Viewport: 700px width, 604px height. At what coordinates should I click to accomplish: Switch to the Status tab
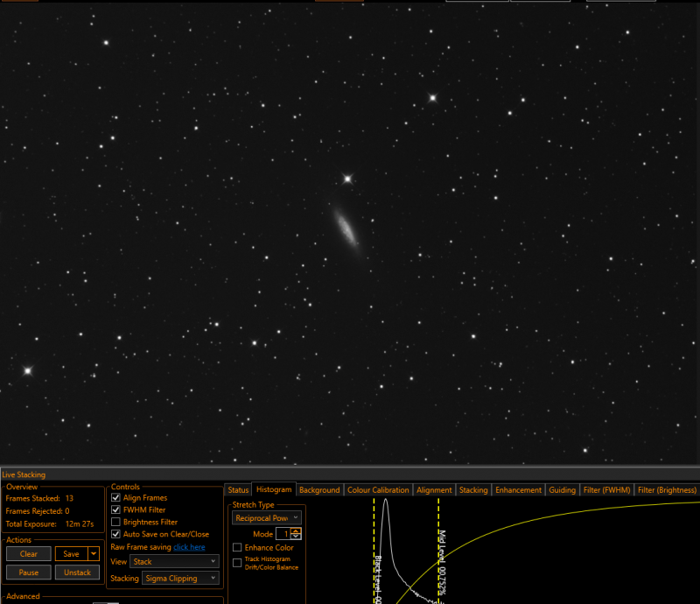tap(238, 490)
